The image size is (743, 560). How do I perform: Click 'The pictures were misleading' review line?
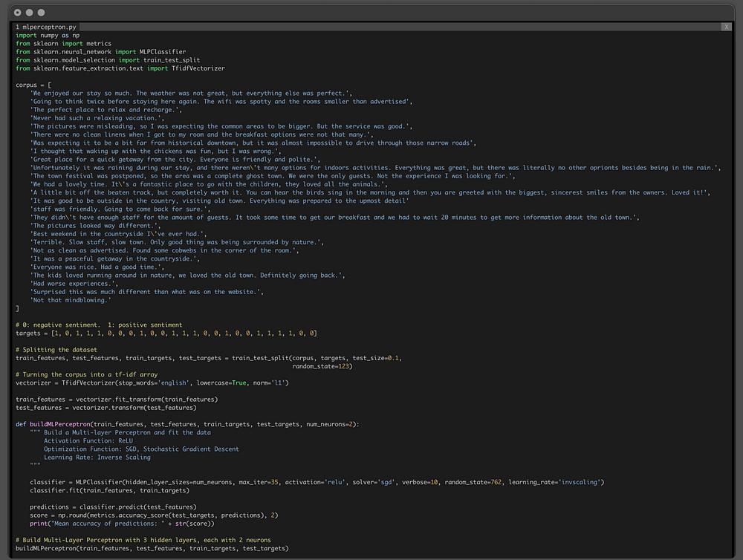click(x=221, y=126)
